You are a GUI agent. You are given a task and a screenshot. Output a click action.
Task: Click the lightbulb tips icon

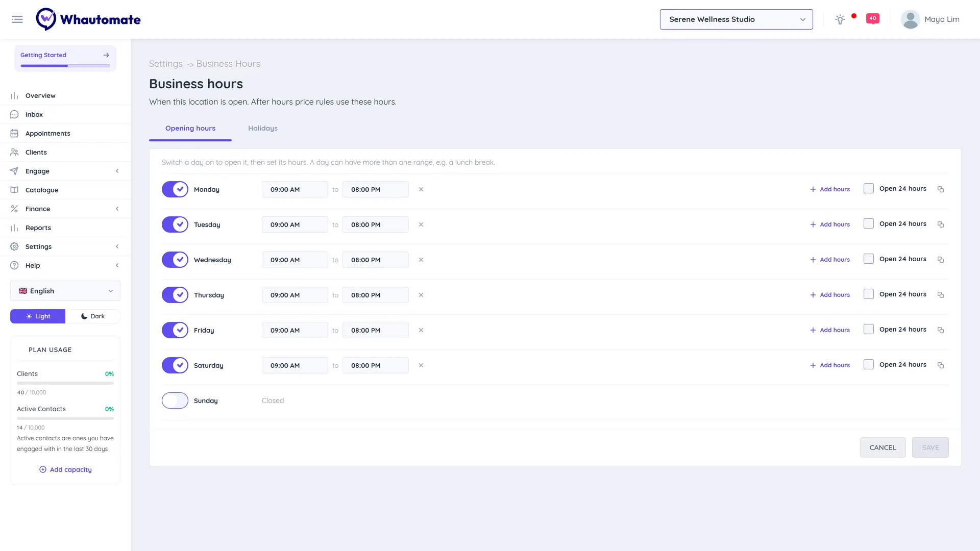[840, 19]
